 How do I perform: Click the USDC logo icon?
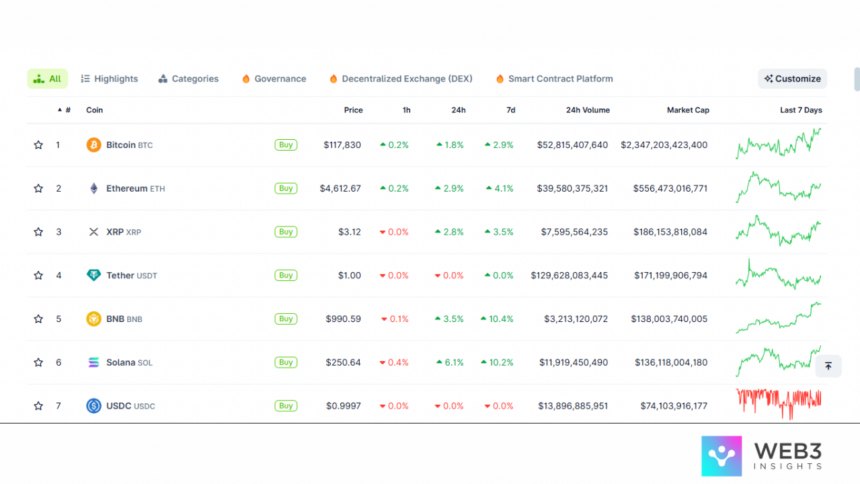(x=94, y=406)
